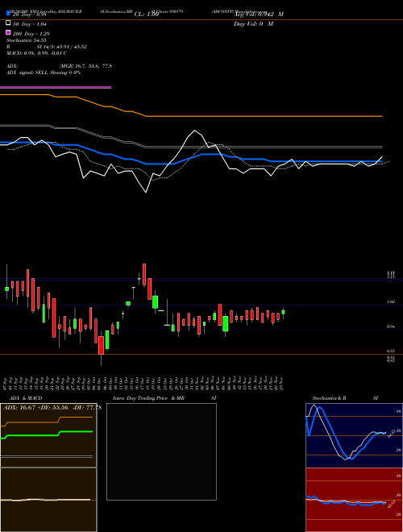The height and width of the screenshot is (532, 403).
Task: Click the 'Stochastics: 54.55' readout
Action: tap(27, 40)
